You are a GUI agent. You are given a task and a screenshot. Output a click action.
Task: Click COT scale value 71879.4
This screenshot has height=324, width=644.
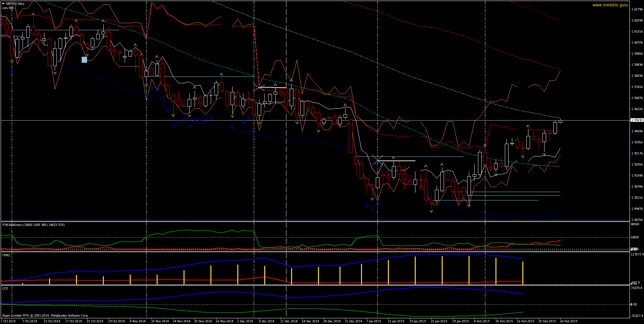[x=637, y=288]
